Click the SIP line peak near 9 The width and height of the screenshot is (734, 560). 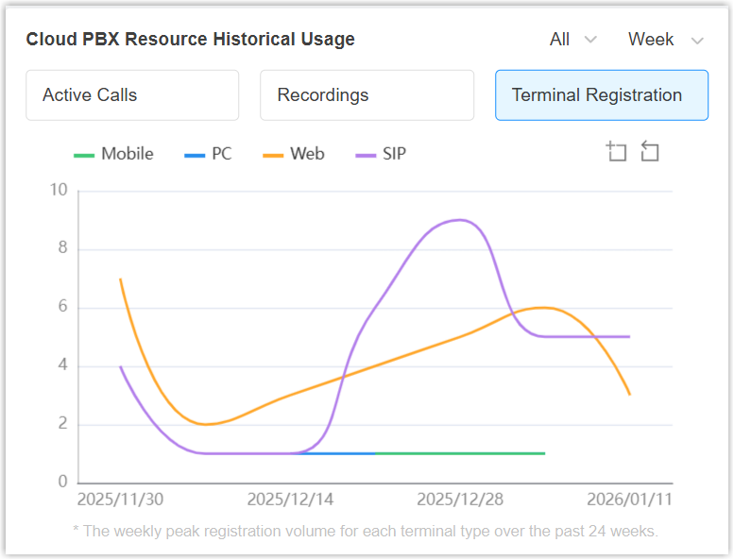[x=460, y=220]
